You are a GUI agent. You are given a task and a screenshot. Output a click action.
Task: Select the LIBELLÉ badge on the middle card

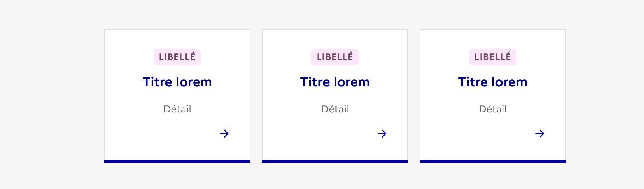tap(335, 57)
